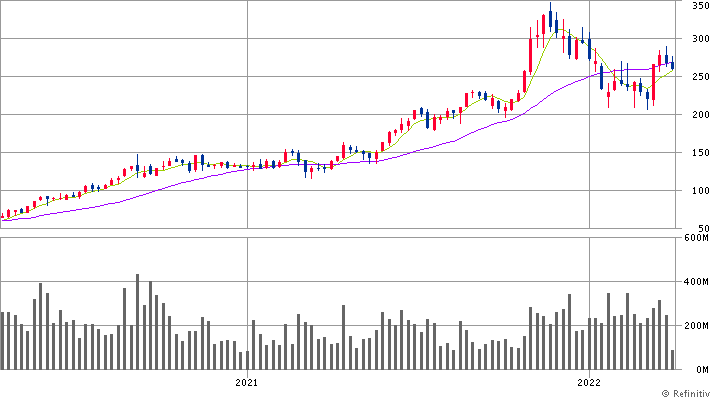Select the 300 price axis label
710x400 pixels.
(x=700, y=39)
